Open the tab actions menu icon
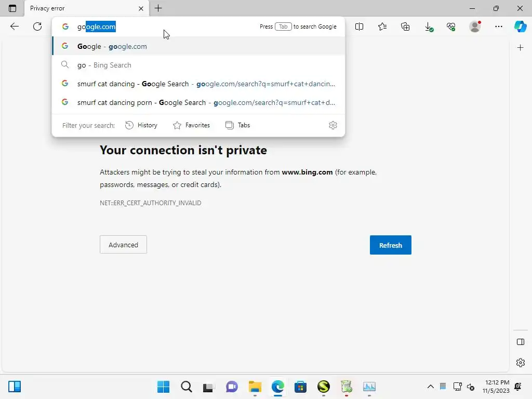This screenshot has width=532, height=399. pyautogui.click(x=12, y=8)
